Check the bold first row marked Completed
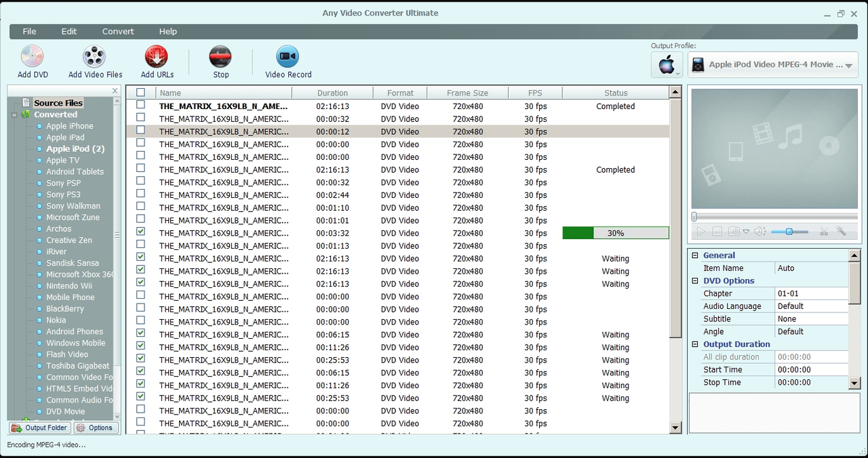The width and height of the screenshot is (868, 458). pyautogui.click(x=140, y=105)
